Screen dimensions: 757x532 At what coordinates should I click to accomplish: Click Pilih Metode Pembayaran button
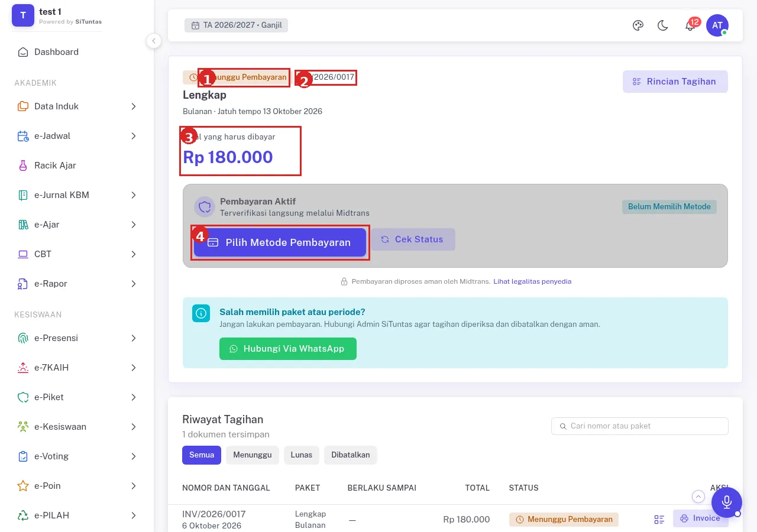point(280,242)
